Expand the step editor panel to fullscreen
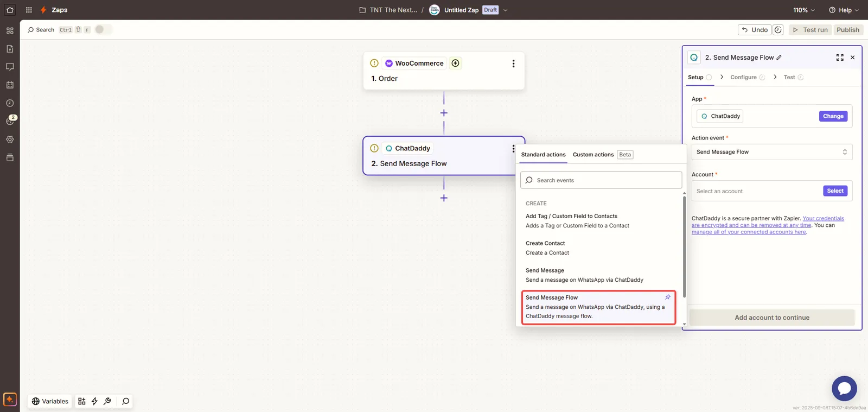 tap(840, 58)
